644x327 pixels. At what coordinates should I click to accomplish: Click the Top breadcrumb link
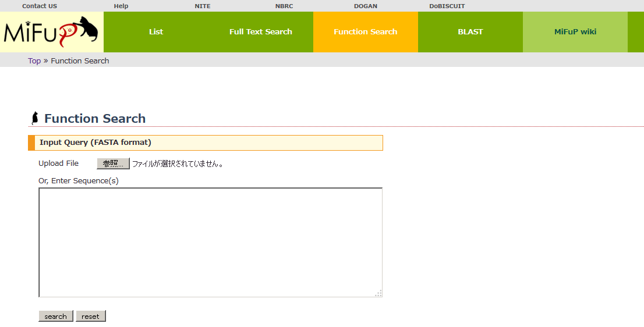click(34, 61)
